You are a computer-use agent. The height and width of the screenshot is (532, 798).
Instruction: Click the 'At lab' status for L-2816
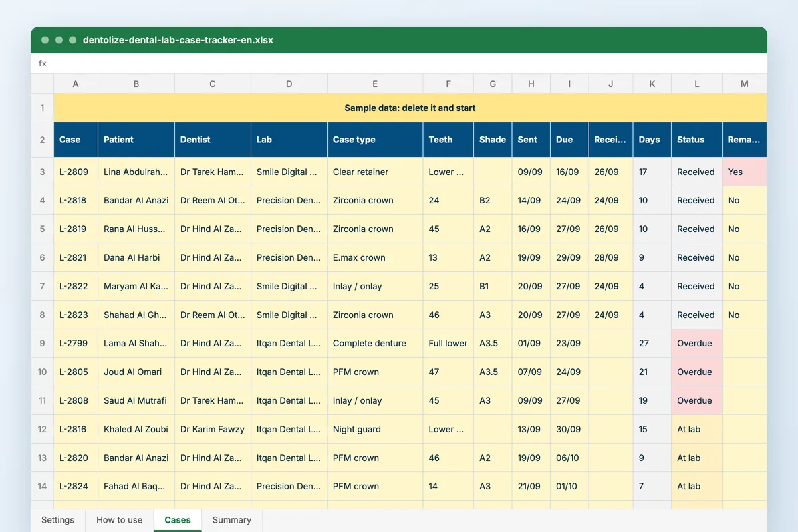point(697,429)
